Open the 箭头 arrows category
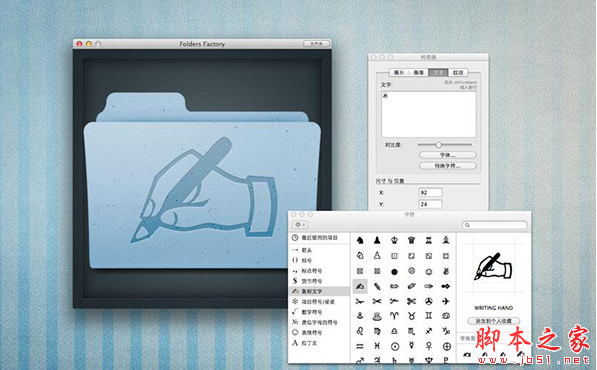Image resolution: width=597 pixels, height=370 pixels. 319,250
